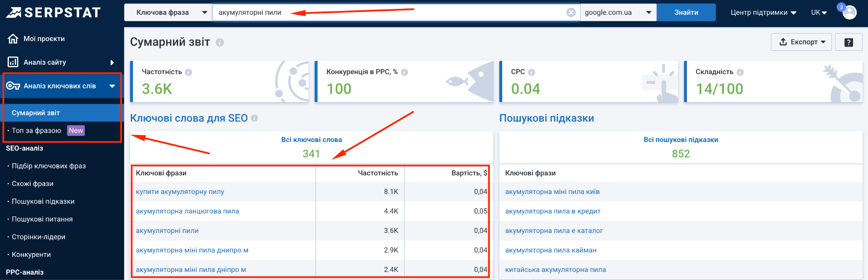Click the 852 suggestions count
This screenshot has width=868, height=280.
click(x=681, y=154)
